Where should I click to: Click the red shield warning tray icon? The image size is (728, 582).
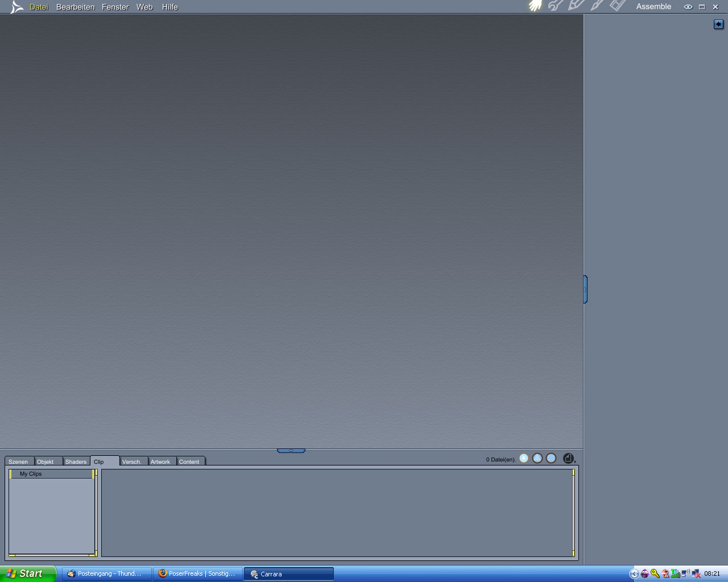click(665, 574)
